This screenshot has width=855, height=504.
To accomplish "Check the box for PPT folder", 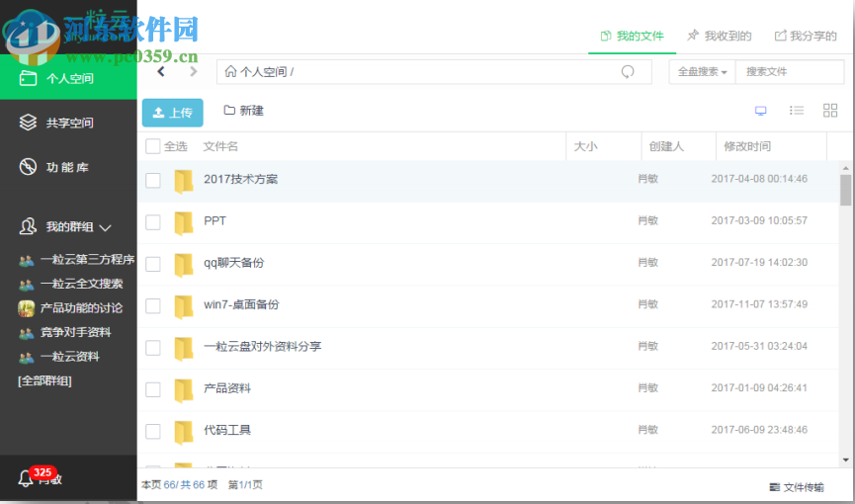I will click(152, 222).
